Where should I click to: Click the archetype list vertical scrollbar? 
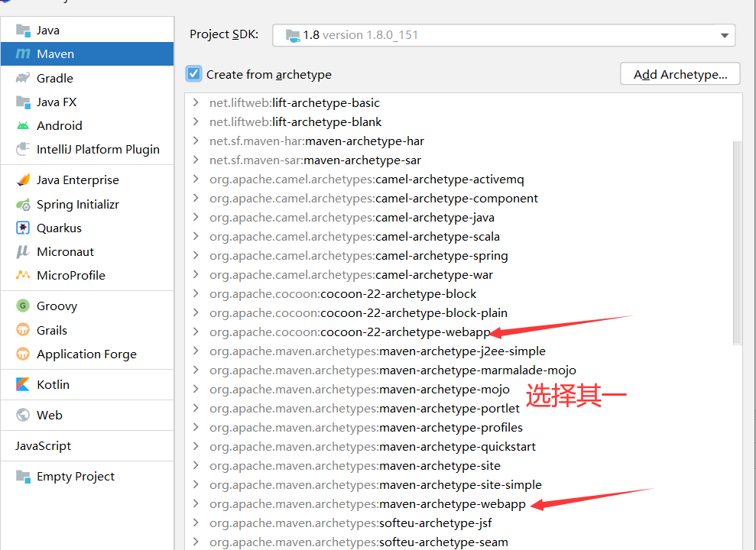(737, 243)
